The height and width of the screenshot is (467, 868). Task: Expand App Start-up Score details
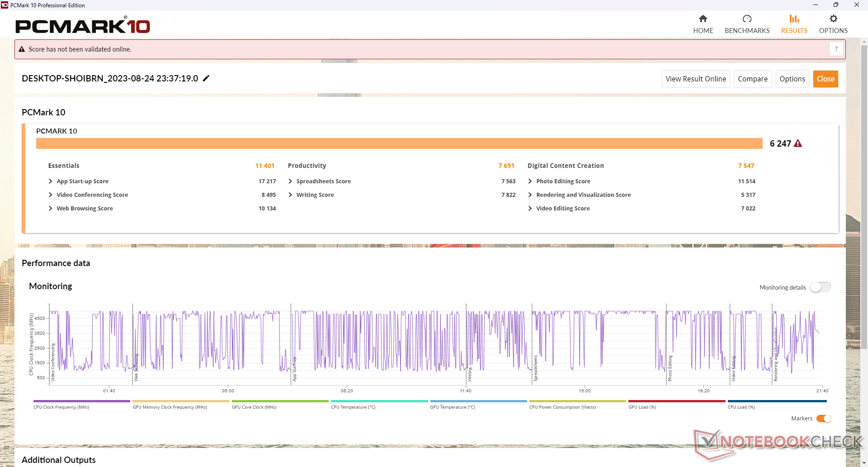[50, 181]
